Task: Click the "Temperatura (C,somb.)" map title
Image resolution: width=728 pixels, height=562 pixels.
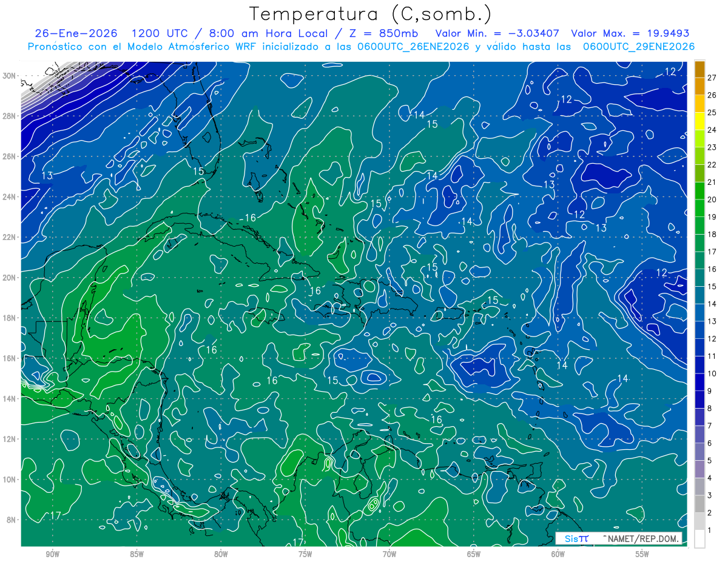Action: (x=371, y=14)
